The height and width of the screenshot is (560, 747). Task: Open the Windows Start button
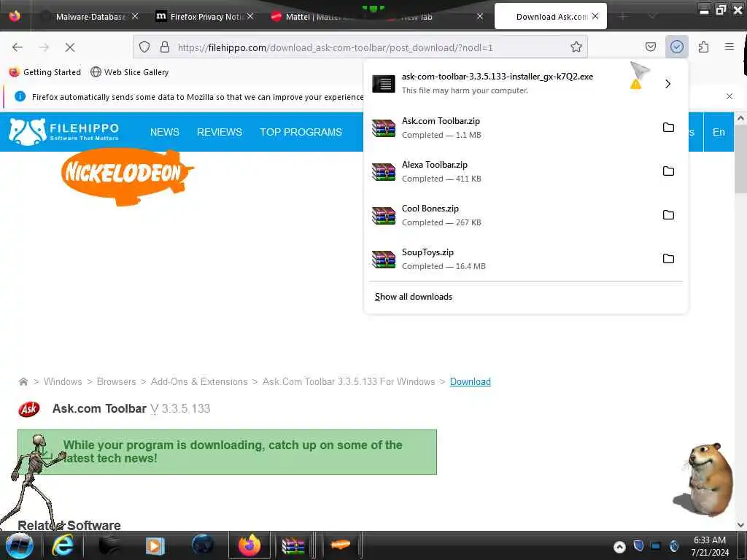point(18,545)
